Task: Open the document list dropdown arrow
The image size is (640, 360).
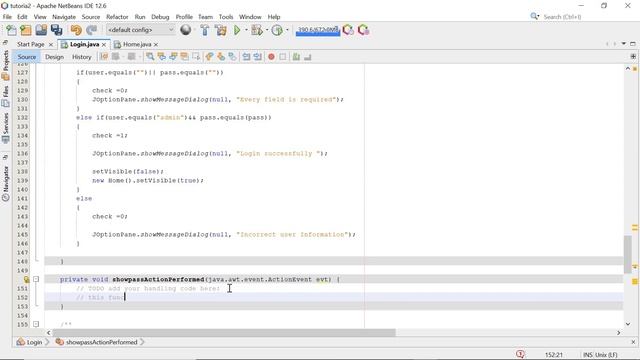Action: point(624,44)
